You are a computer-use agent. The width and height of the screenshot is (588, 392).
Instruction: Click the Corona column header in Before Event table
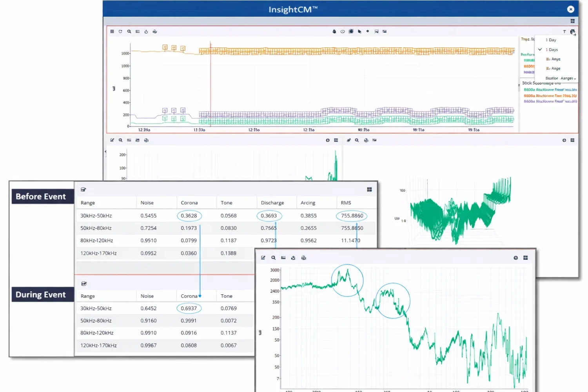(189, 203)
